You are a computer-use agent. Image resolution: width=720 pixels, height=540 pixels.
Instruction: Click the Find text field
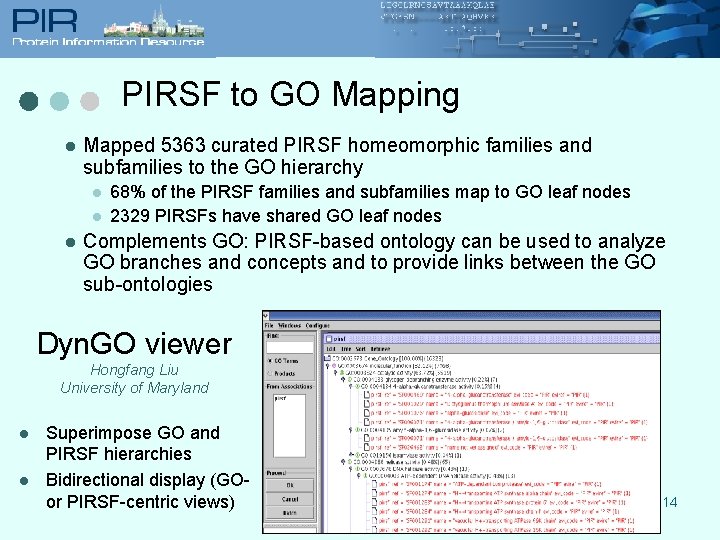click(290, 347)
